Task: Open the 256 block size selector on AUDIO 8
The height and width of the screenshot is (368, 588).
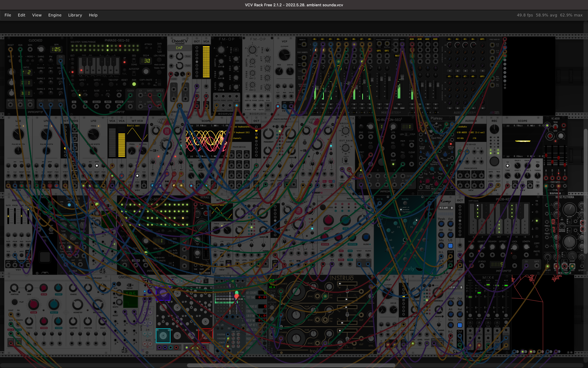Action: point(478,138)
